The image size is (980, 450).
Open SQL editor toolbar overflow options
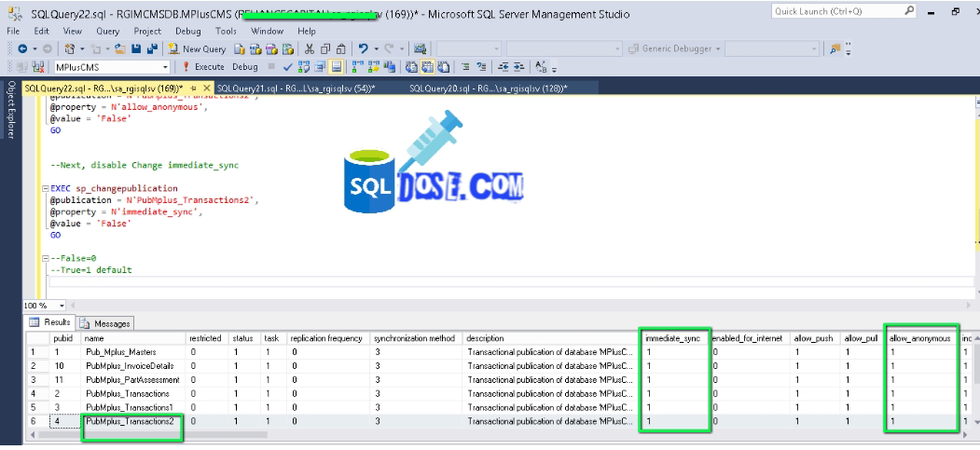coord(555,69)
